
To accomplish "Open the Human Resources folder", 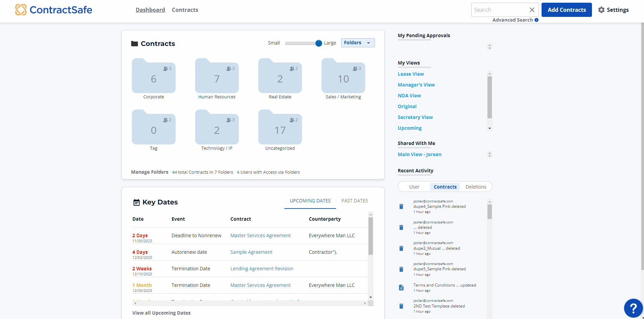I will pos(217,76).
